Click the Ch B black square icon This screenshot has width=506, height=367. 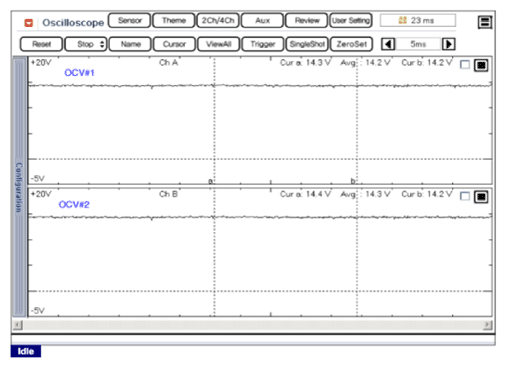tap(481, 197)
